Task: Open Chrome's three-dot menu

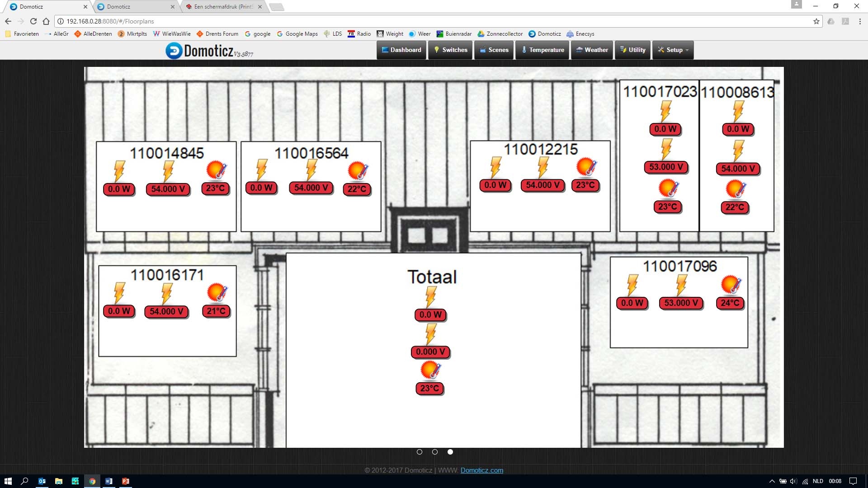Action: point(860,21)
